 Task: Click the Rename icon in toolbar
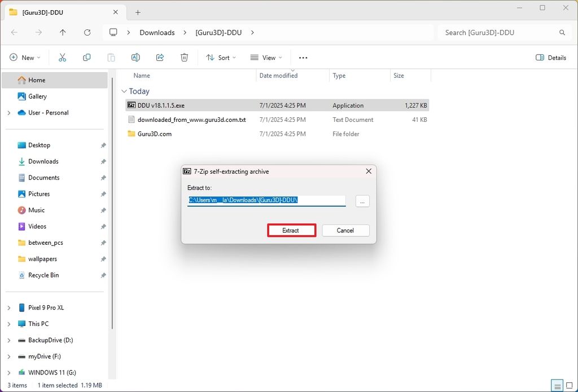(x=135, y=58)
